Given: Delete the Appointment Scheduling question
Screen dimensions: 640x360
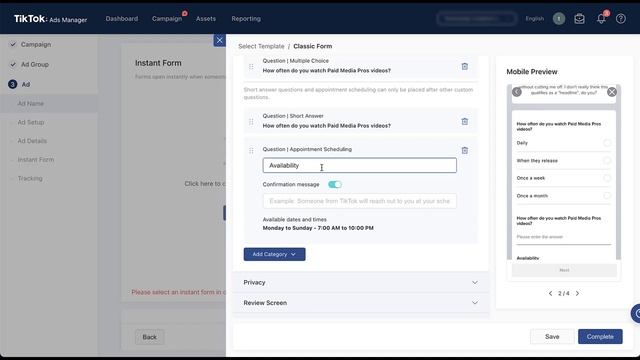Looking at the screenshot, I should coord(464,151).
